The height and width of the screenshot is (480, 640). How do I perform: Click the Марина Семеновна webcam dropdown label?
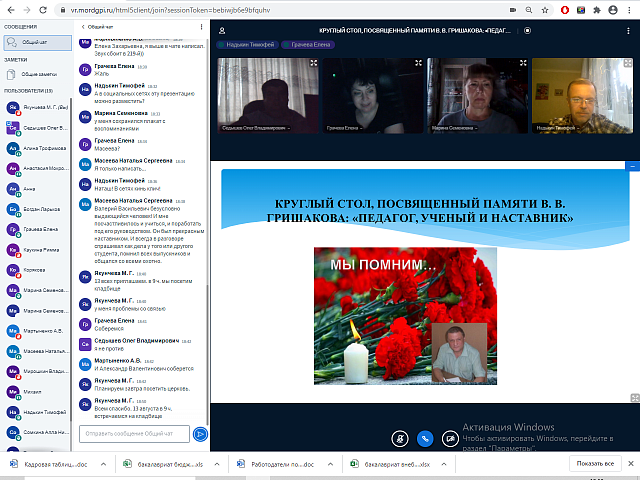(454, 128)
